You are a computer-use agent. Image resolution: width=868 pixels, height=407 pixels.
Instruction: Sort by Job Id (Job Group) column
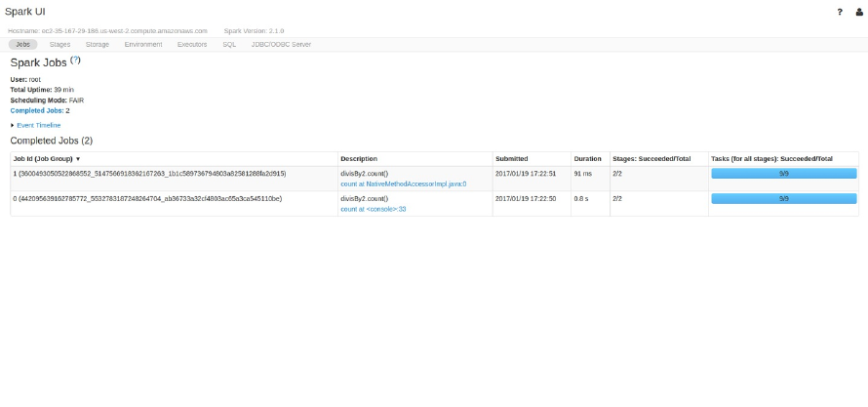(x=47, y=158)
